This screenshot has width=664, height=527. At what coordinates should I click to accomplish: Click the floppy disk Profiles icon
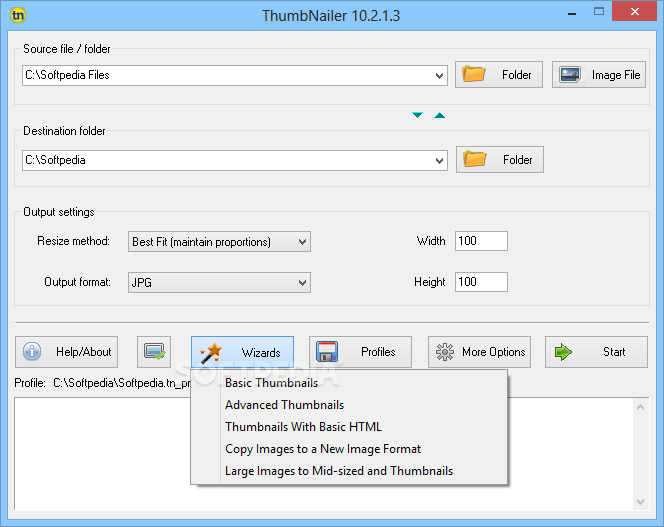tap(326, 352)
